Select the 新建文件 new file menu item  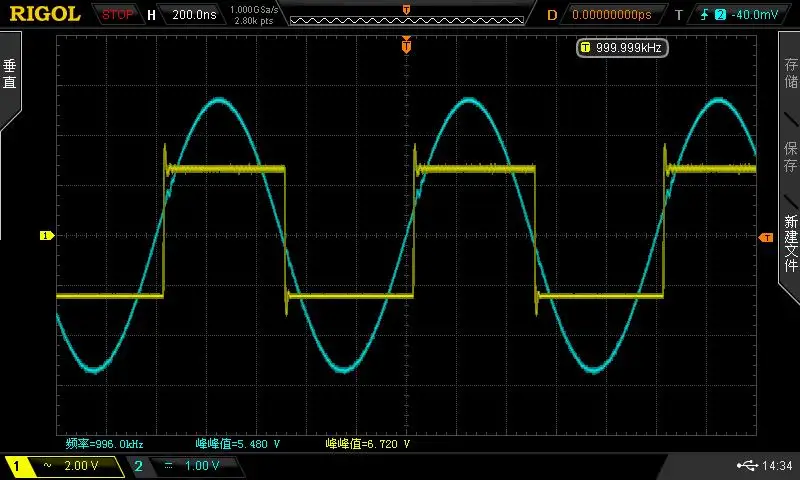[791, 243]
